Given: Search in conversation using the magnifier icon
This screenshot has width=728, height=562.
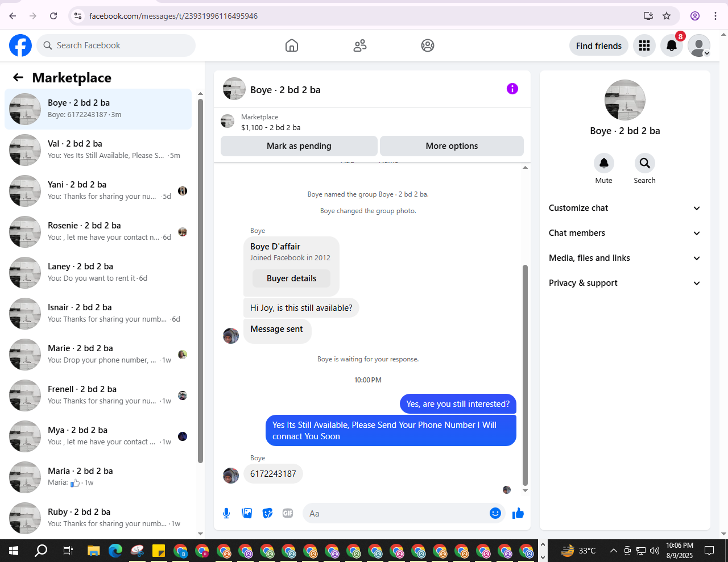Looking at the screenshot, I should point(645,164).
